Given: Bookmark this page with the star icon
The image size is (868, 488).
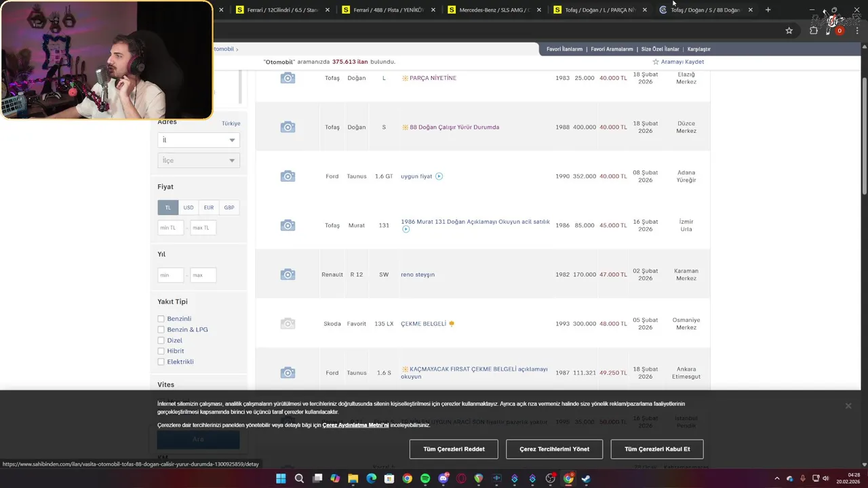Looking at the screenshot, I should pos(789,30).
